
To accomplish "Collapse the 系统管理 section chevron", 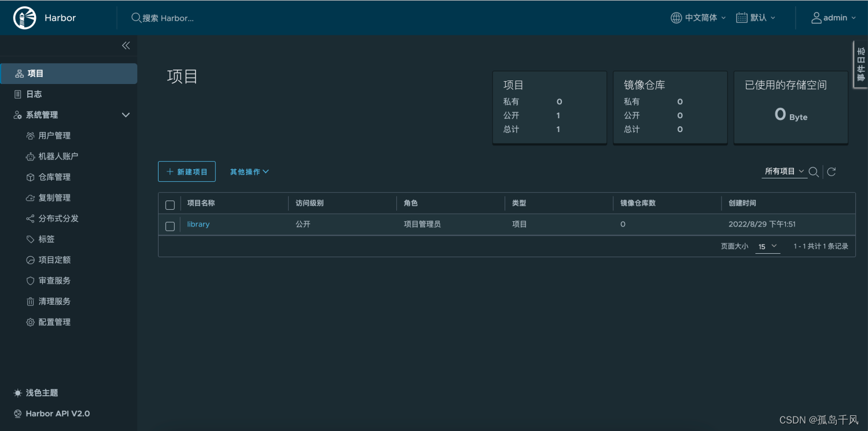I will tap(126, 115).
